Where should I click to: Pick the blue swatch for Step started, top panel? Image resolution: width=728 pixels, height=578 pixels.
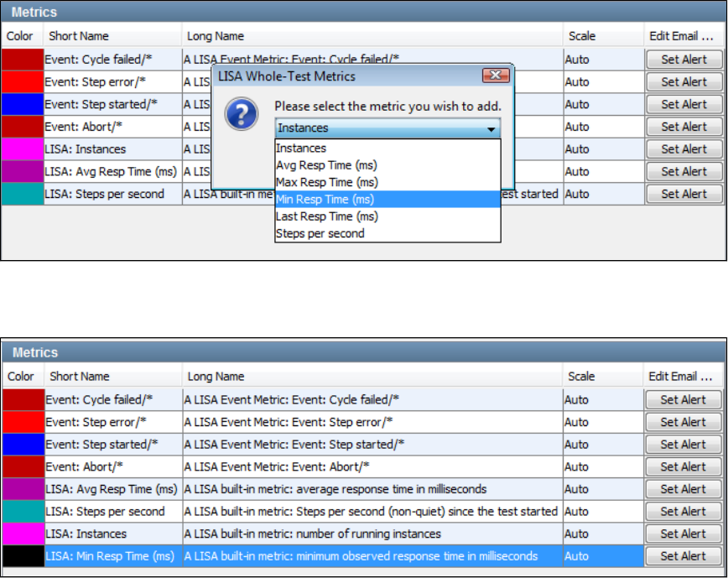[23, 105]
